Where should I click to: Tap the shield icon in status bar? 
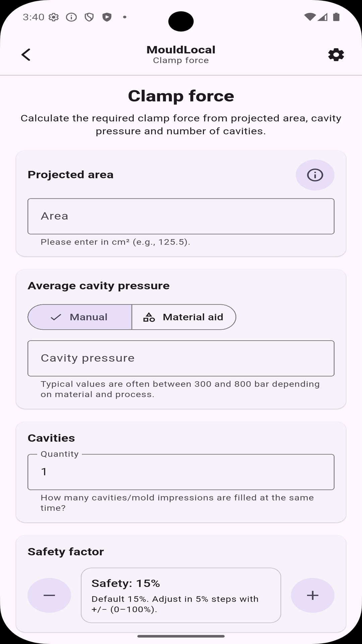(89, 17)
